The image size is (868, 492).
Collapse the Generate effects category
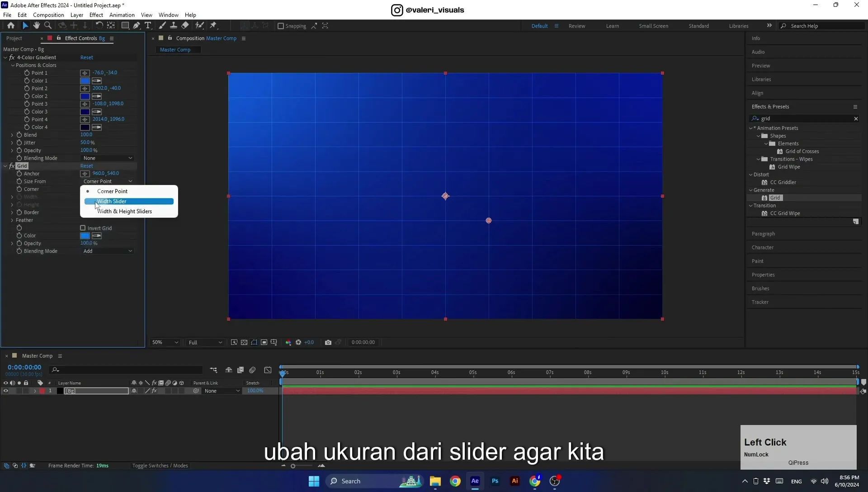751,190
